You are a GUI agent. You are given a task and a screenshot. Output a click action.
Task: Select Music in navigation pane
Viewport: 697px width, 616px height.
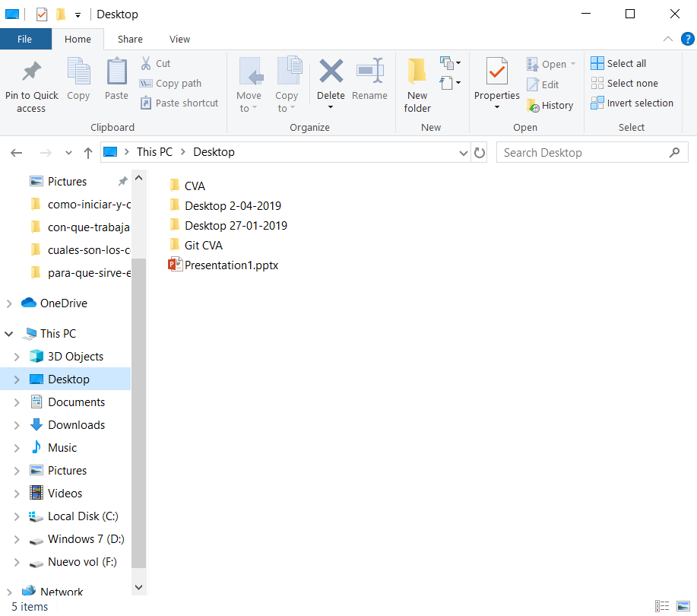point(54,448)
